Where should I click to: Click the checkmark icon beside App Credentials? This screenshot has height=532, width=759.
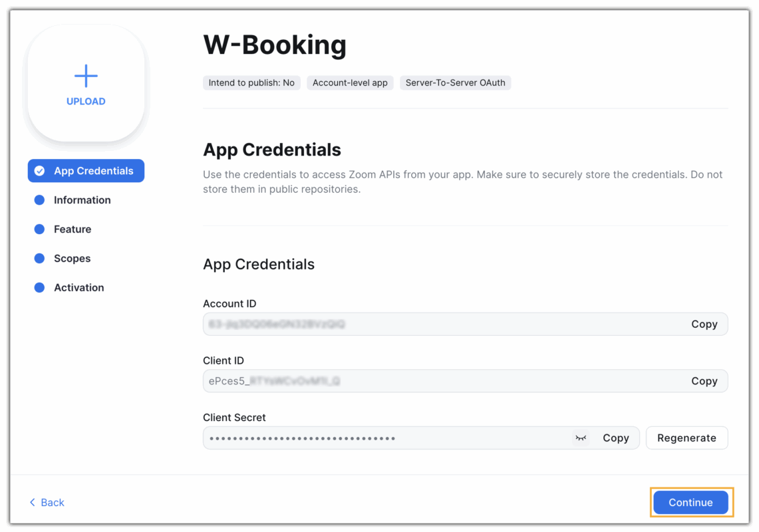[x=41, y=170]
